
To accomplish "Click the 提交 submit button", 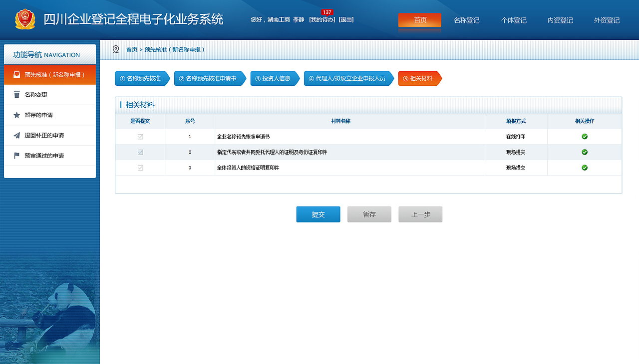I will pos(318,214).
